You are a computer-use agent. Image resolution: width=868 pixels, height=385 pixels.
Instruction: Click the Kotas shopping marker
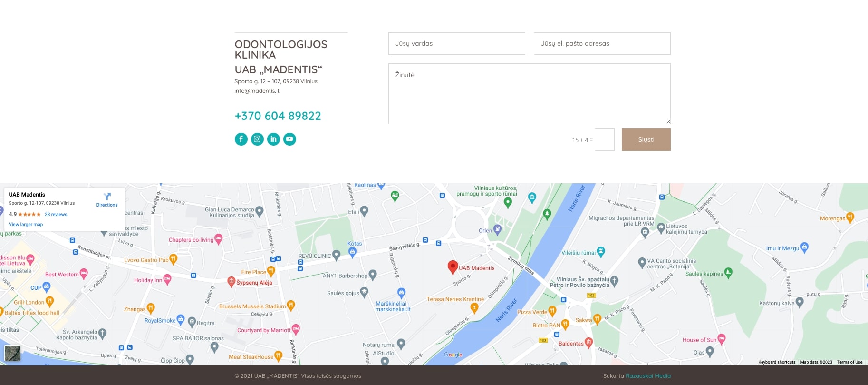[x=352, y=252]
